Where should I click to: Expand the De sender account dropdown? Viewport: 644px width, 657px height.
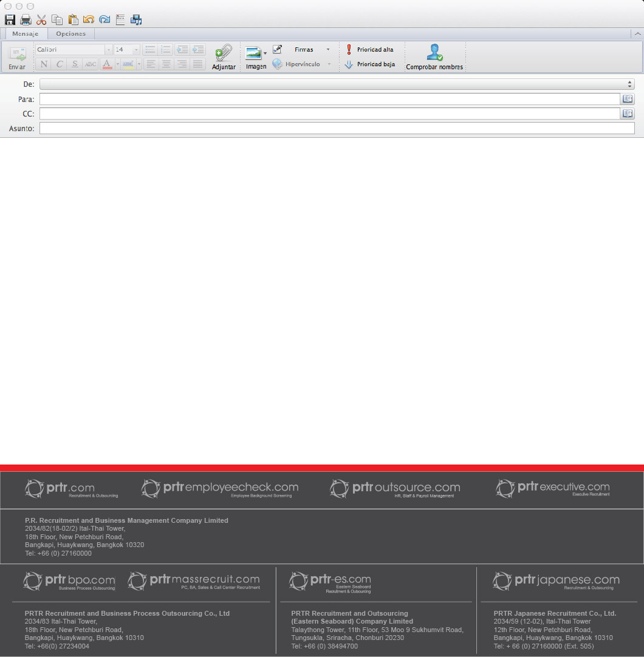630,84
